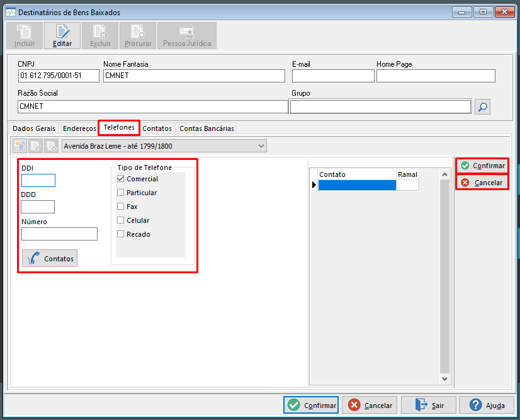Select the Telefones tab
This screenshot has height=420, width=520.
119,127
